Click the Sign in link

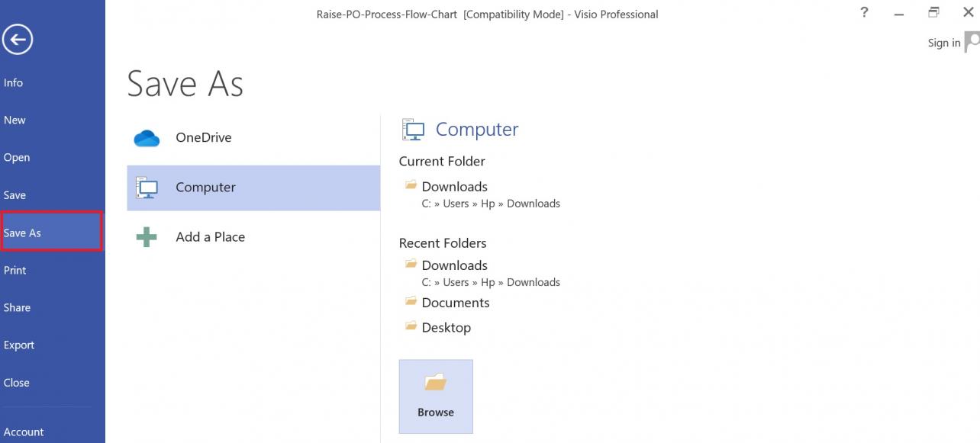point(943,43)
